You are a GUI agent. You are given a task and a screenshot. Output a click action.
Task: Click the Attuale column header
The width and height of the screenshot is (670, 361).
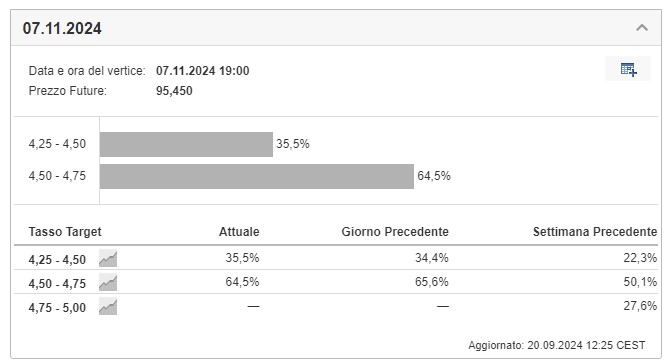pos(239,232)
